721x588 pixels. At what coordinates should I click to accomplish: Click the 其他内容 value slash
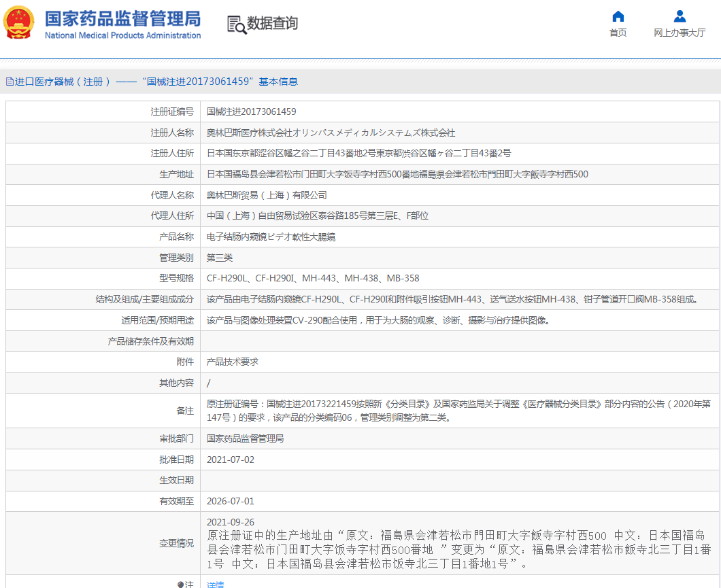209,383
